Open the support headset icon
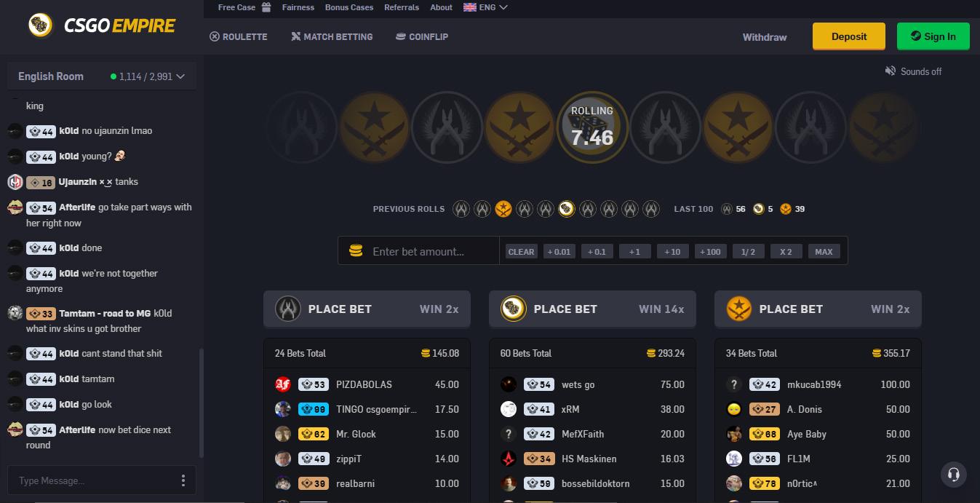This screenshot has width=980, height=503. [x=953, y=475]
